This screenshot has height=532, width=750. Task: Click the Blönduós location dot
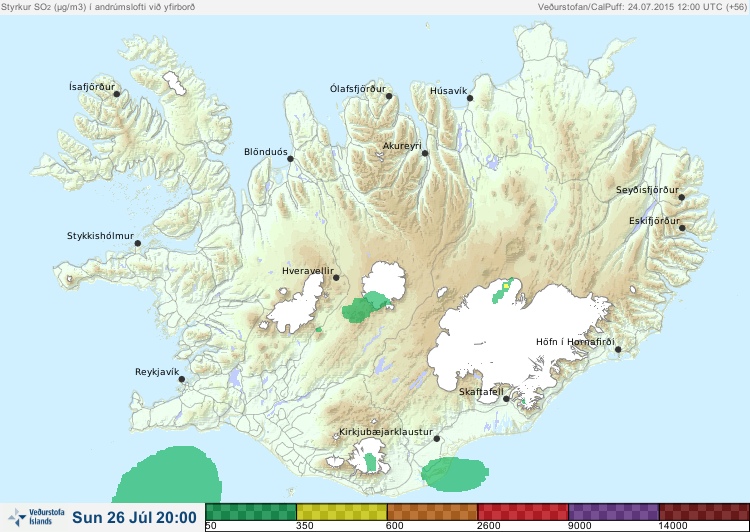290,159
